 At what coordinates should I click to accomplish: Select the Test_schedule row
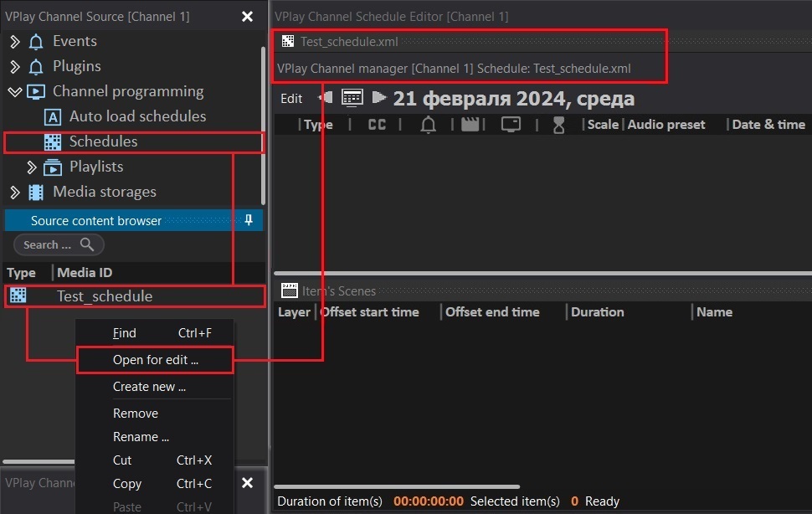coord(135,296)
